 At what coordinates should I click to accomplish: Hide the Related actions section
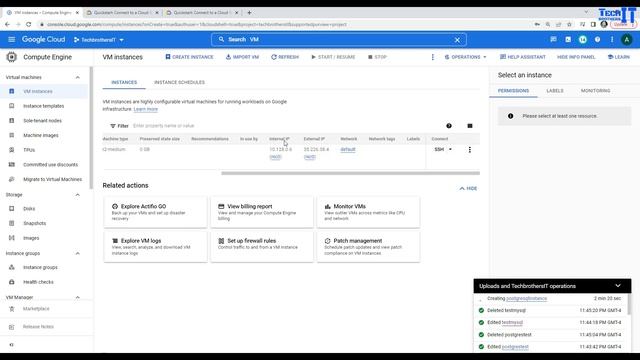468,189
